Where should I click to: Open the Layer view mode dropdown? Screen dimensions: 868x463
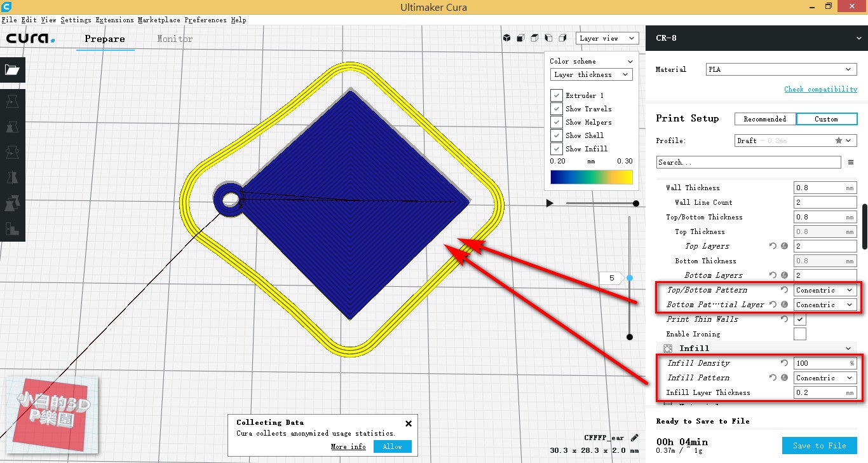click(x=607, y=38)
